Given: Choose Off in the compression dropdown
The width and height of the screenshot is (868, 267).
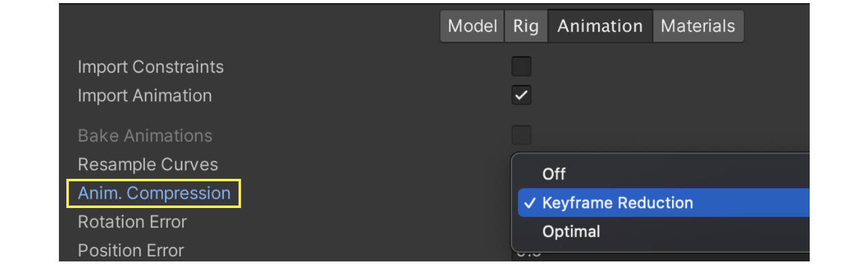Looking at the screenshot, I should click(554, 174).
